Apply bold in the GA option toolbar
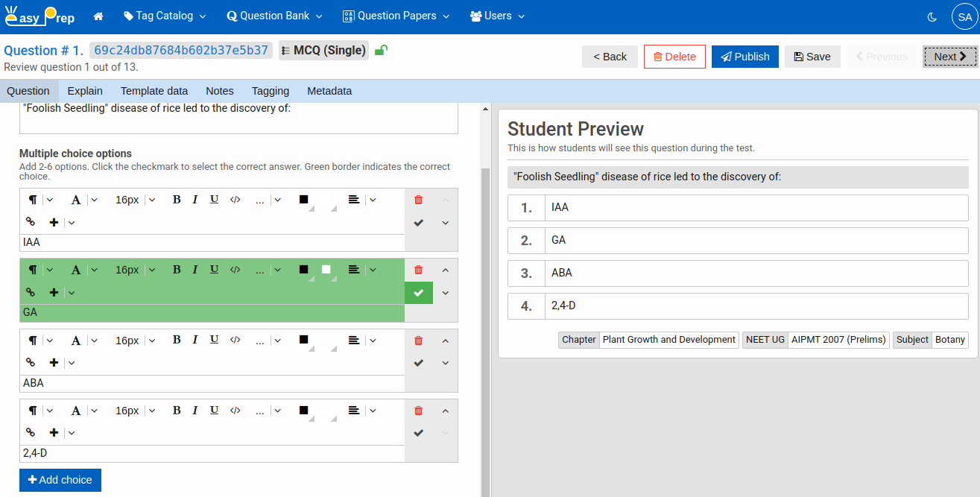Screen dimensions: 980x497 coord(177,270)
